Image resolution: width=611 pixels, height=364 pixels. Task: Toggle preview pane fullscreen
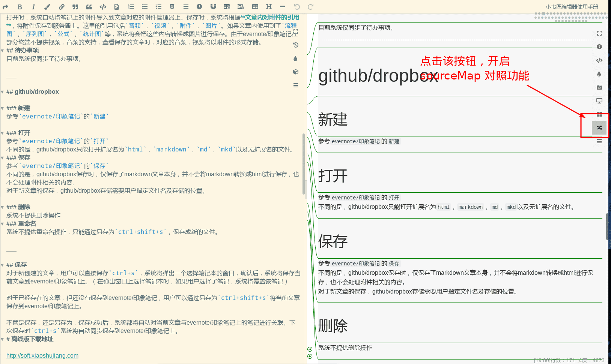tap(599, 33)
